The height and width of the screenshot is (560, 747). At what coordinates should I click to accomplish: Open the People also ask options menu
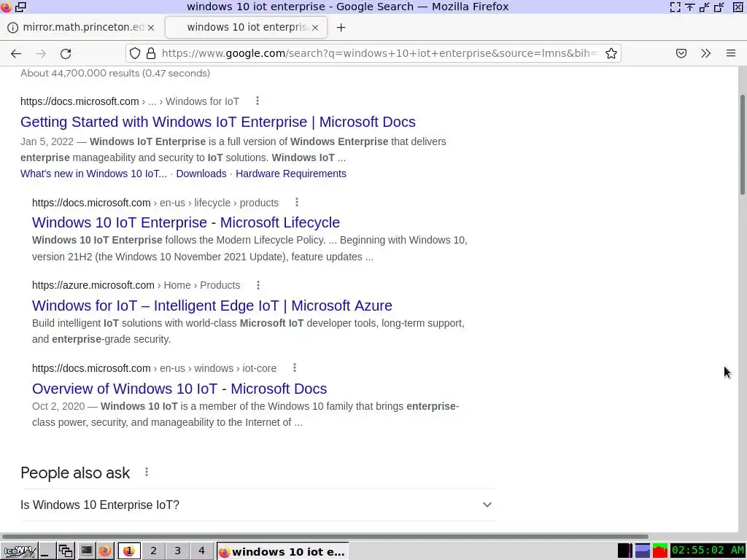[147, 472]
